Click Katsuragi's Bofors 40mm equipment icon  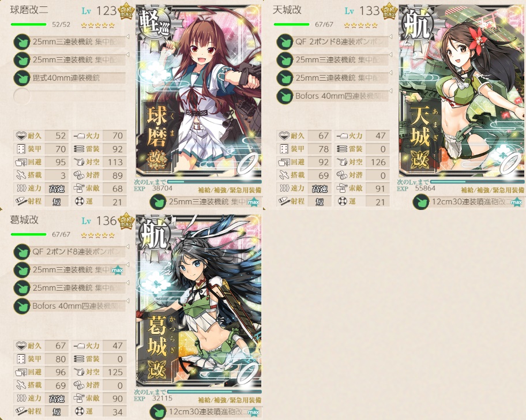point(22,306)
